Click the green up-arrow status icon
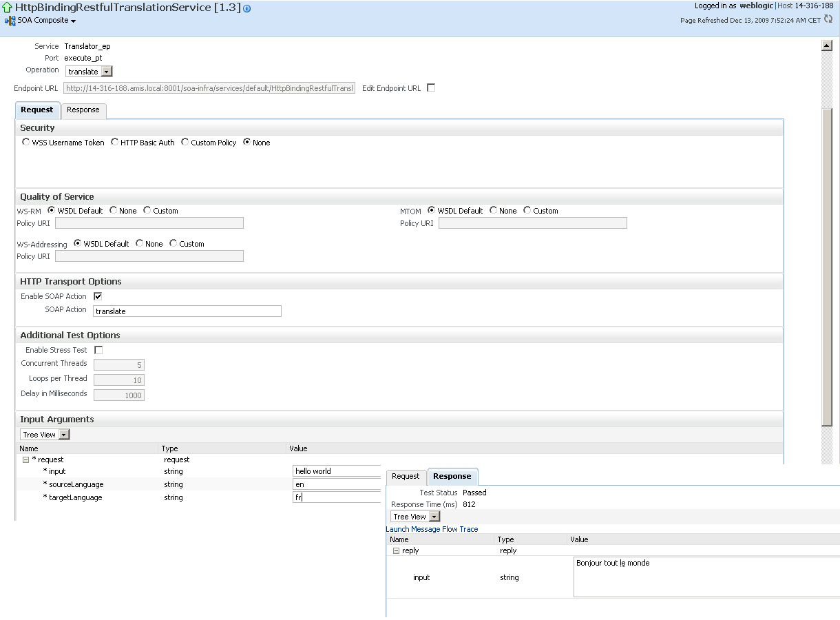The height and width of the screenshot is (620, 840). (x=8, y=8)
